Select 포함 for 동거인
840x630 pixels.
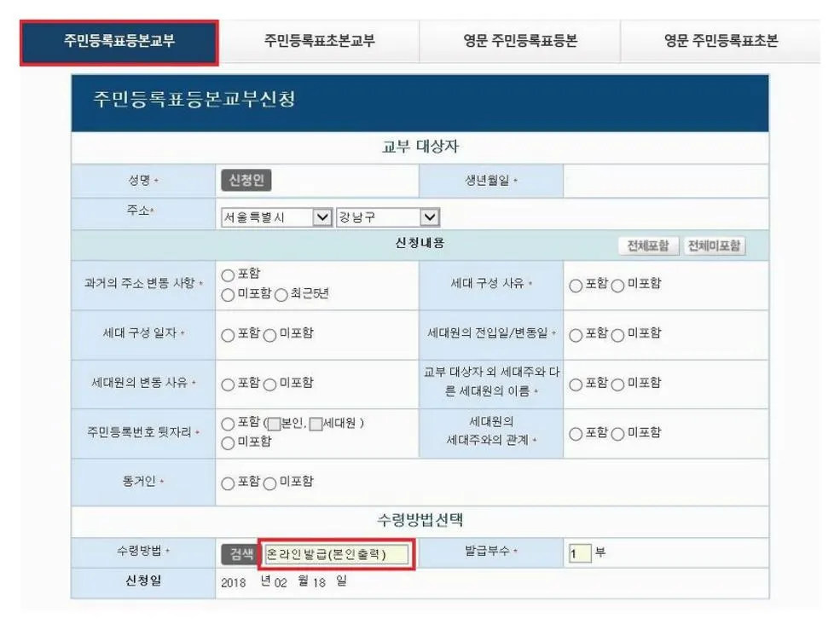(228, 483)
